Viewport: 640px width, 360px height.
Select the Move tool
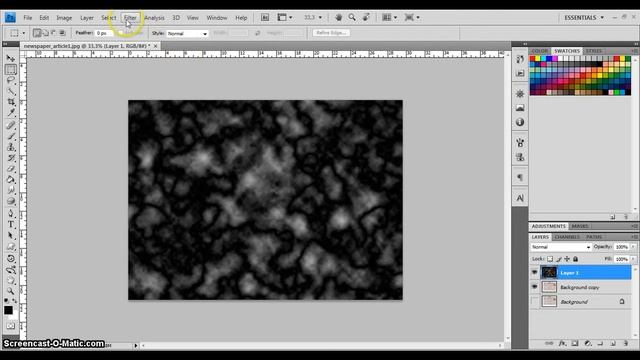(x=11, y=58)
